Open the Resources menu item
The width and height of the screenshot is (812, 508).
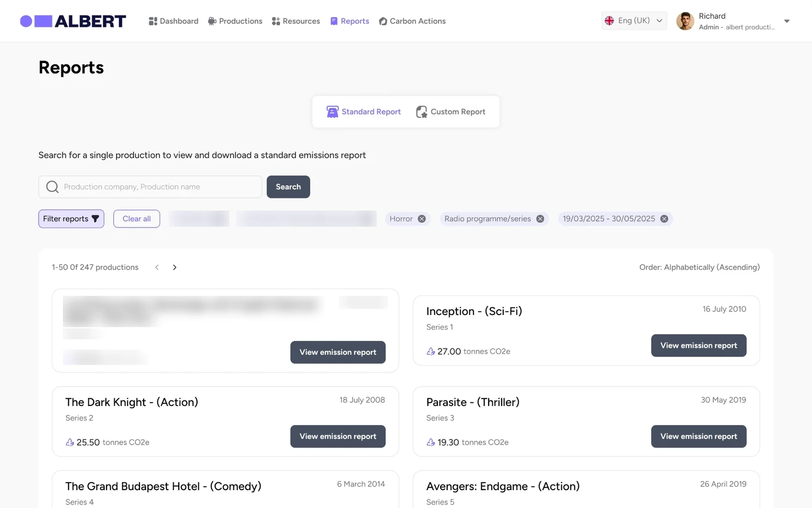(x=296, y=21)
